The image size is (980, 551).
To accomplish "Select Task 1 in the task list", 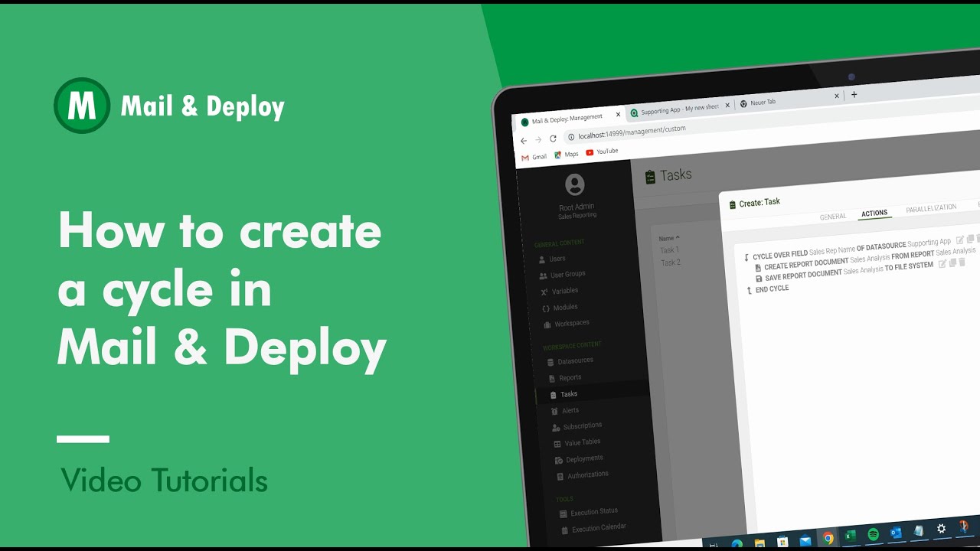I will click(669, 249).
